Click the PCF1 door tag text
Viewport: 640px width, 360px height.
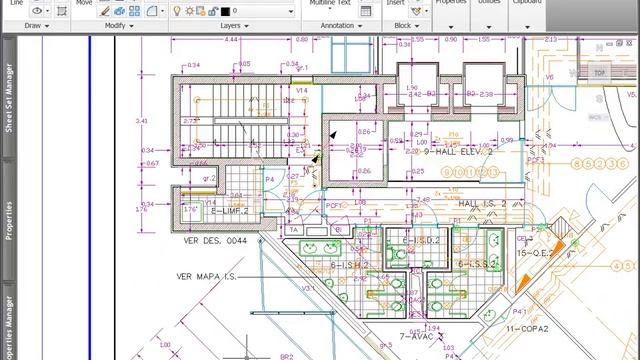click(333, 206)
